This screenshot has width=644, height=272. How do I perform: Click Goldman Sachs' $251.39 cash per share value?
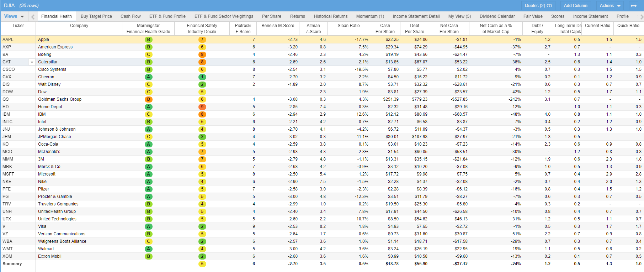[391, 99]
